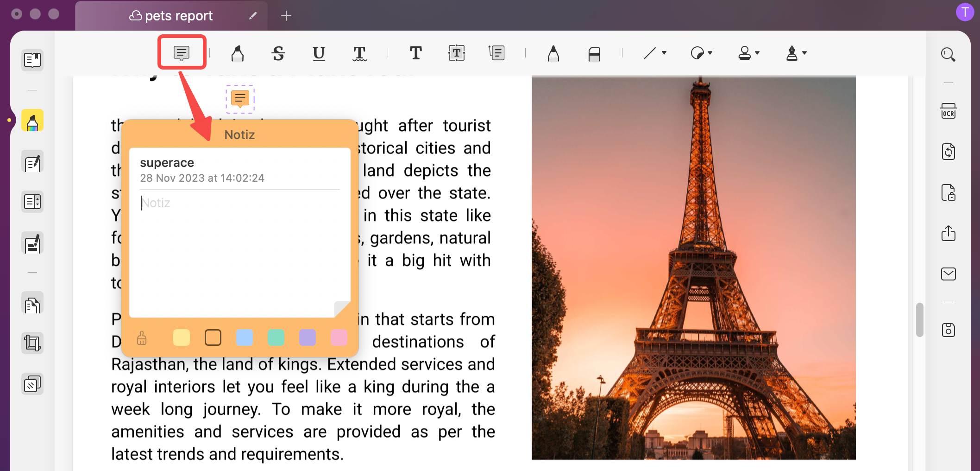Pick the blue note color
Image resolution: width=980 pixels, height=471 pixels.
245,337
